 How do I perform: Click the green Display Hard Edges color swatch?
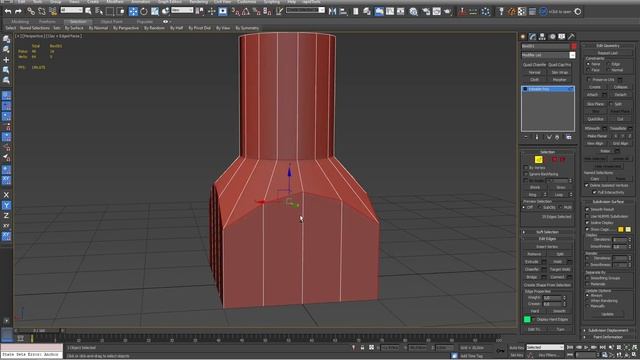coord(527,319)
